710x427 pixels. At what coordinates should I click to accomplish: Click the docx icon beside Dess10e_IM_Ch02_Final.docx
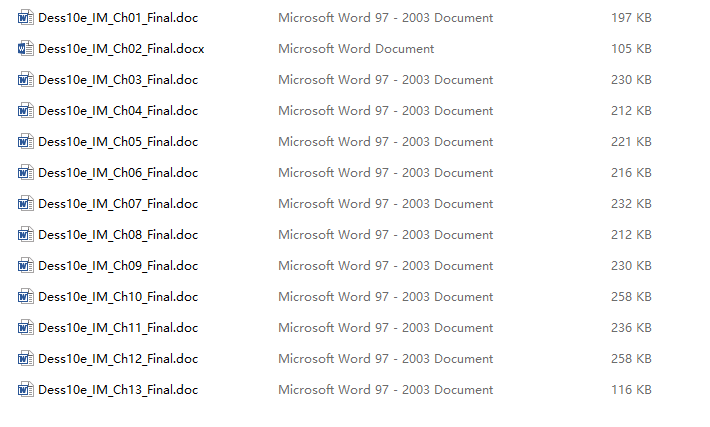pyautogui.click(x=26, y=48)
